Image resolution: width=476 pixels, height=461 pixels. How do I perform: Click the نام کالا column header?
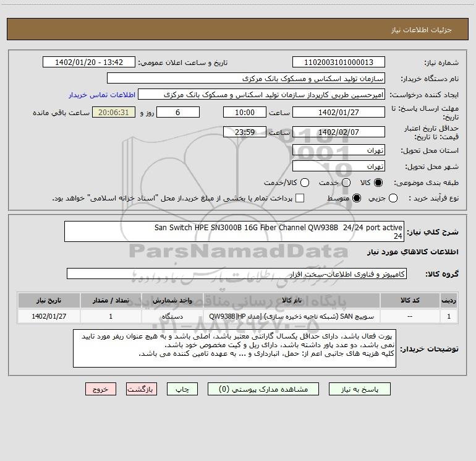coord(291,300)
